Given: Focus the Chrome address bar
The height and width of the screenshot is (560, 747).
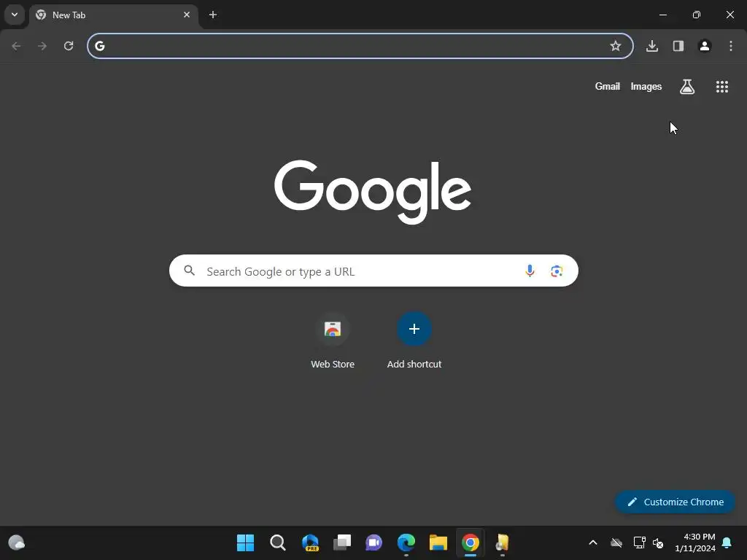Looking at the screenshot, I should tap(360, 46).
